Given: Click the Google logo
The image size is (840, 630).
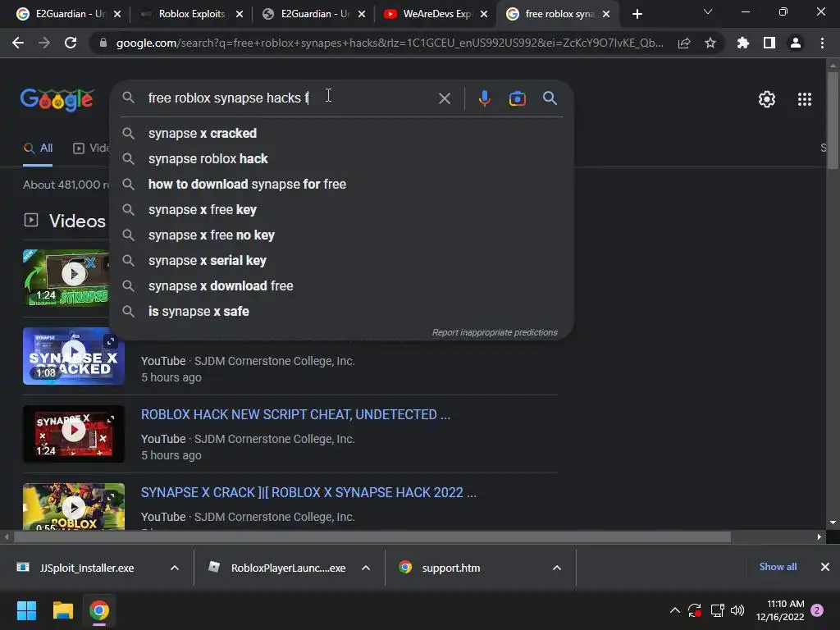Looking at the screenshot, I should 57,99.
